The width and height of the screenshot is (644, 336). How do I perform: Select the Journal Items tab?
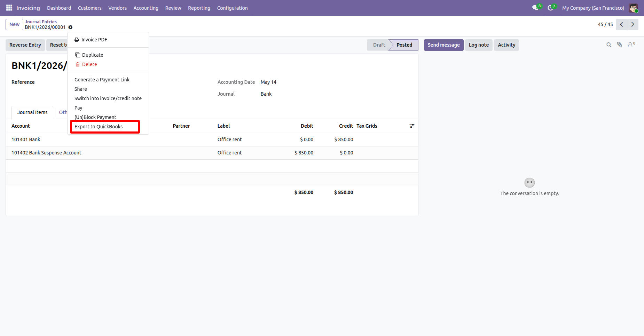pos(32,112)
